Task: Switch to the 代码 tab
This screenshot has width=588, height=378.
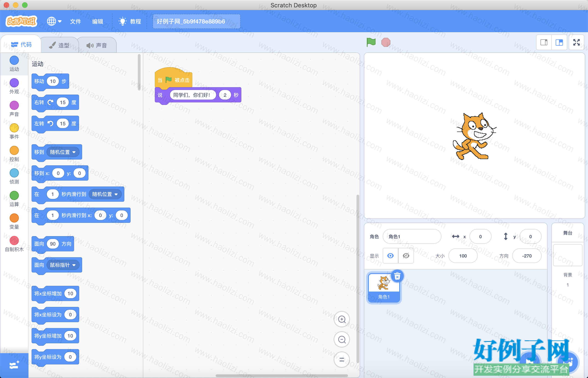Action: coord(21,44)
